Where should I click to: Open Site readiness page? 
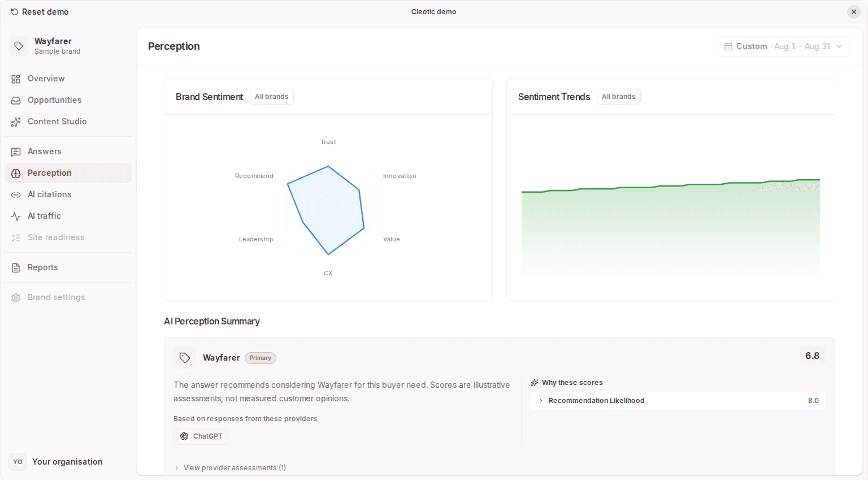pos(68,237)
